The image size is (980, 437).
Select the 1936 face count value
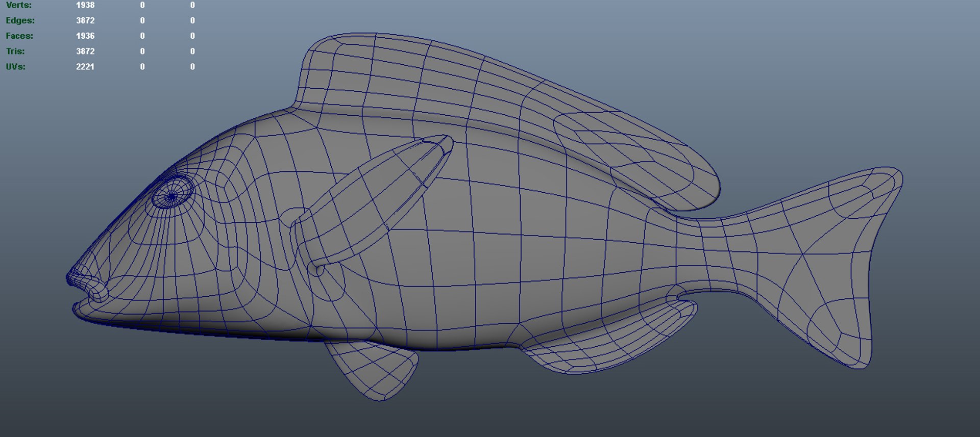point(85,36)
